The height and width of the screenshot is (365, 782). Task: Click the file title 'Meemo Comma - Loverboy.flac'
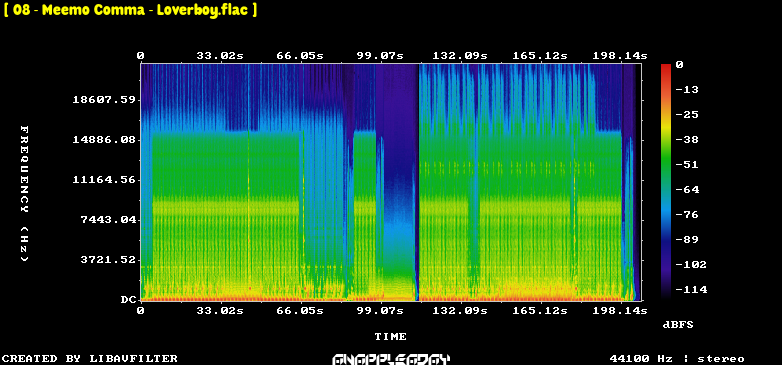130,10
